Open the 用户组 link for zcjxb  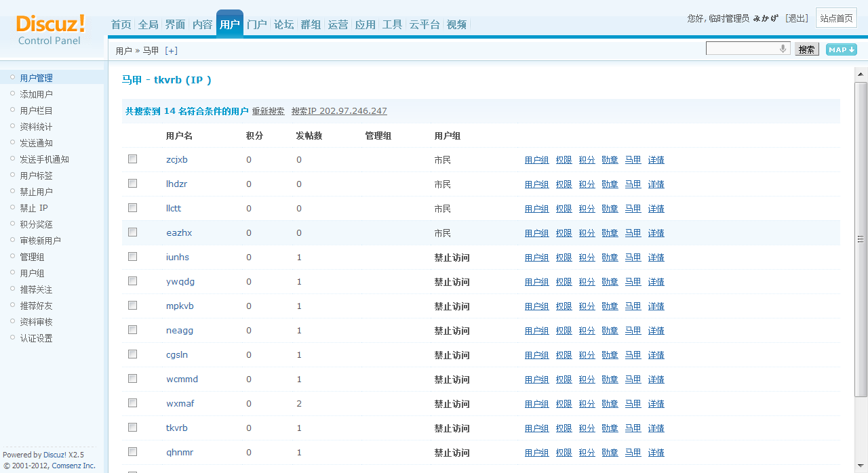pyautogui.click(x=537, y=160)
